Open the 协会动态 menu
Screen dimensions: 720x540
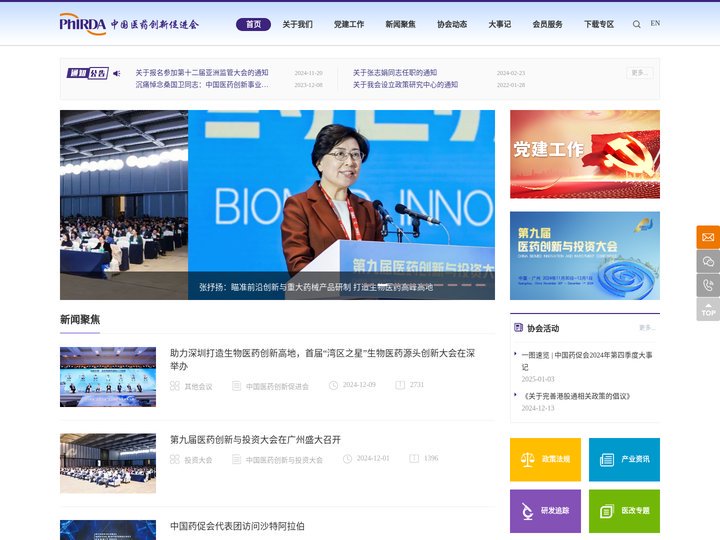point(452,24)
